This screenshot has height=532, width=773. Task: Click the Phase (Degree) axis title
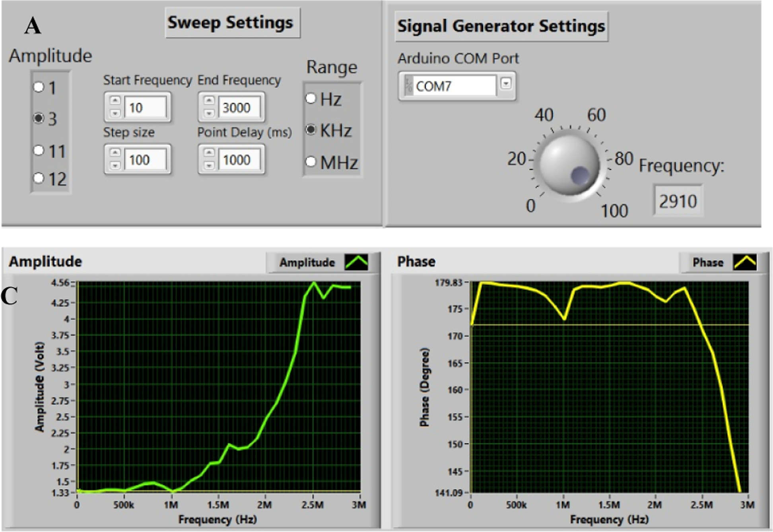424,387
